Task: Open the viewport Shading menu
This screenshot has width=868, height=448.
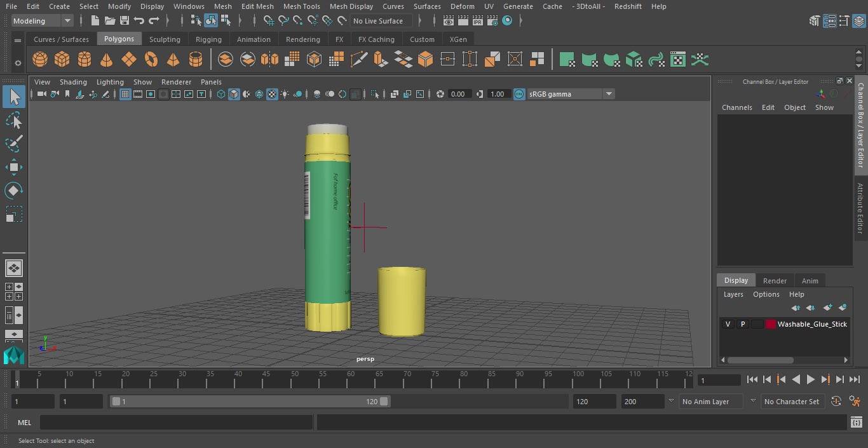Action: click(x=73, y=82)
